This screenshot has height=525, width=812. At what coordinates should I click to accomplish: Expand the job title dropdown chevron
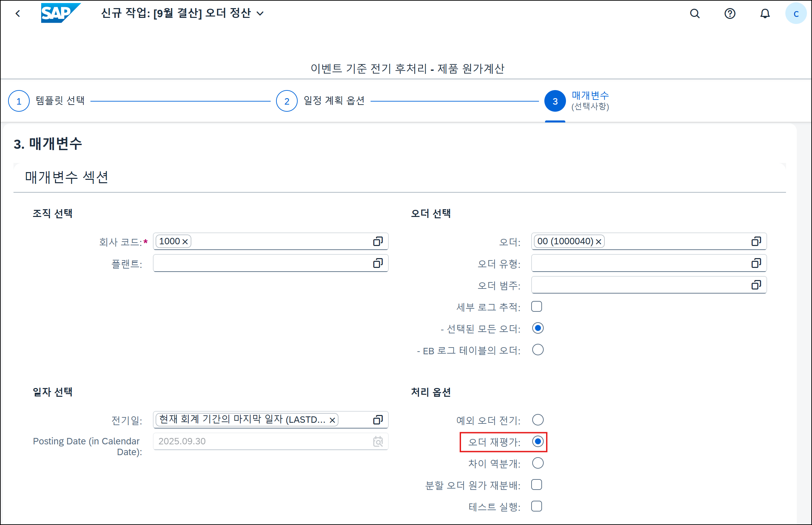[260, 13]
